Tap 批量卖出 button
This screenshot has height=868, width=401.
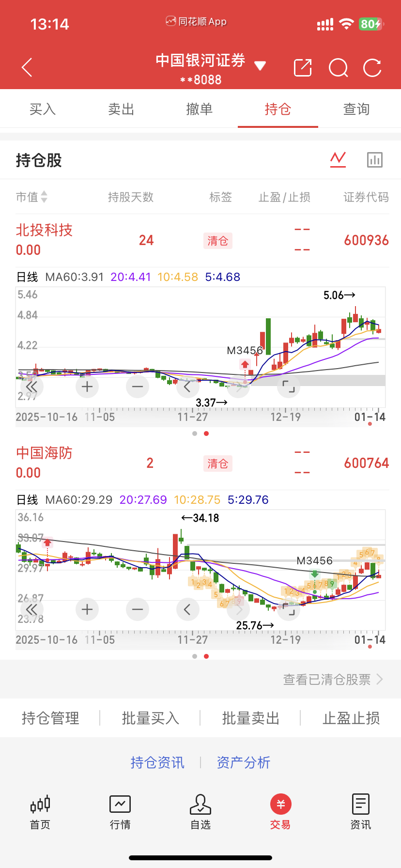coord(251,718)
